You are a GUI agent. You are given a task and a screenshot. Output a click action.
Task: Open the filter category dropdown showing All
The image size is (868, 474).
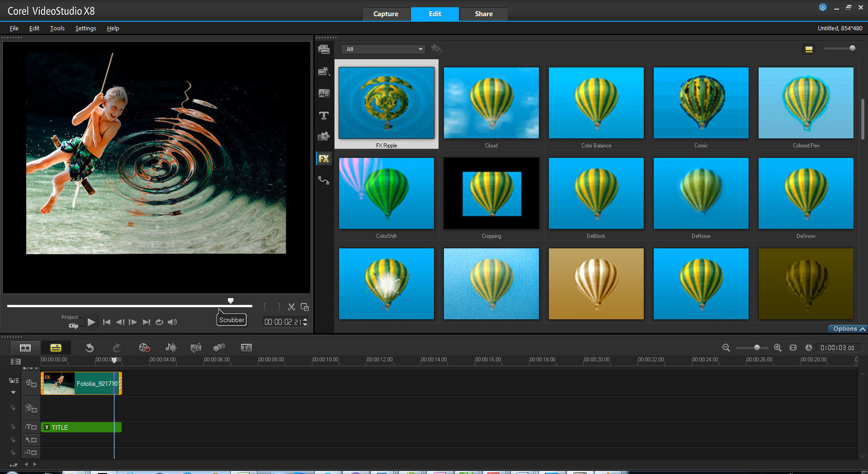(383, 49)
